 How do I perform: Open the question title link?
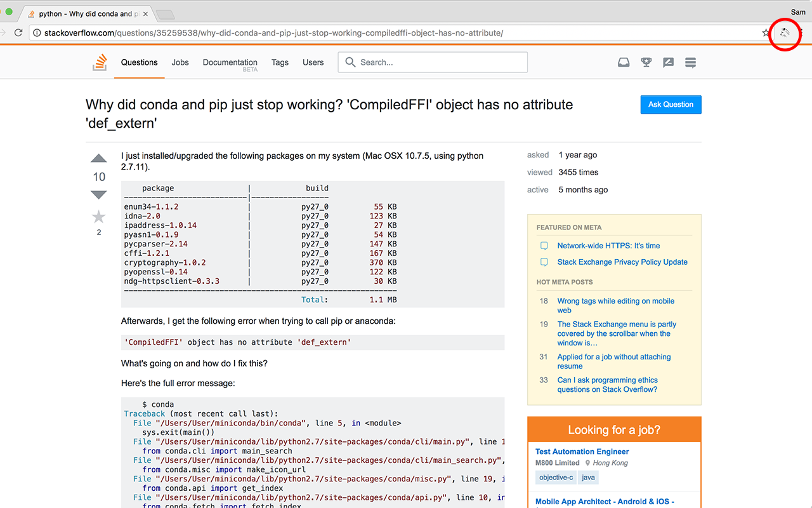[329, 114]
